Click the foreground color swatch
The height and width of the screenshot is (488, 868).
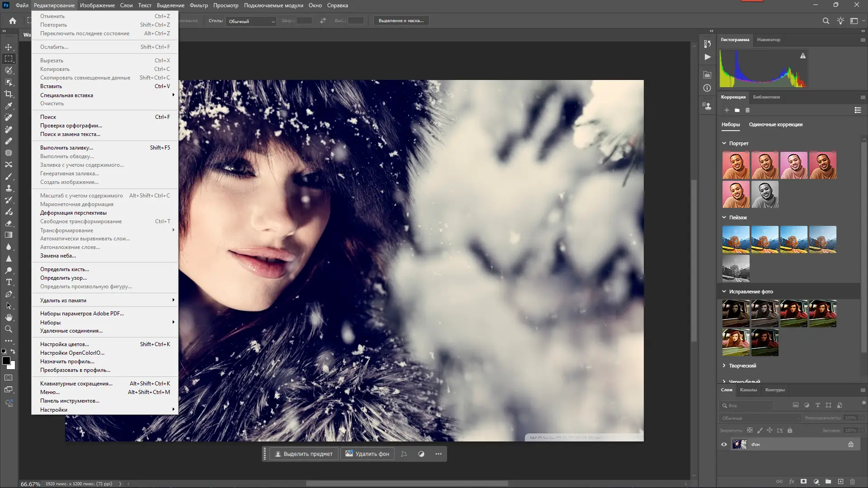point(6,361)
